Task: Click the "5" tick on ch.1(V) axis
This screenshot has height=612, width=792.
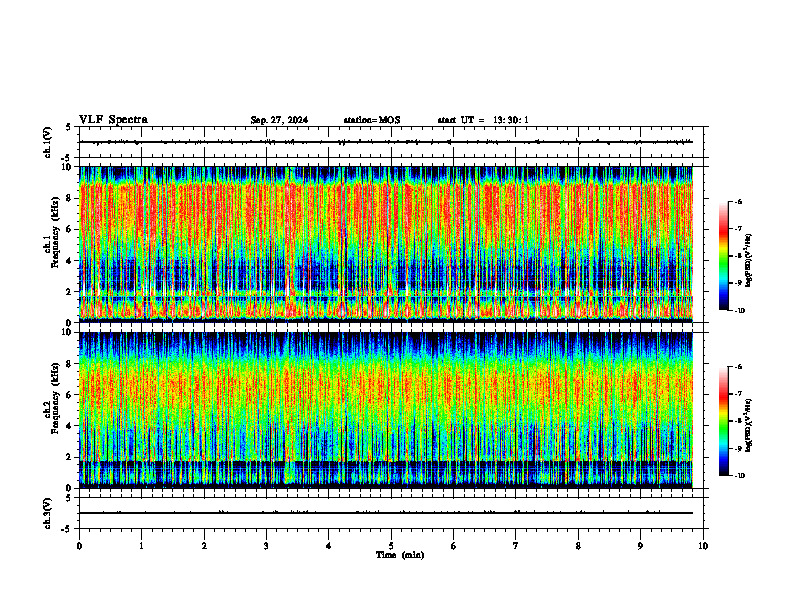Action: (x=68, y=127)
